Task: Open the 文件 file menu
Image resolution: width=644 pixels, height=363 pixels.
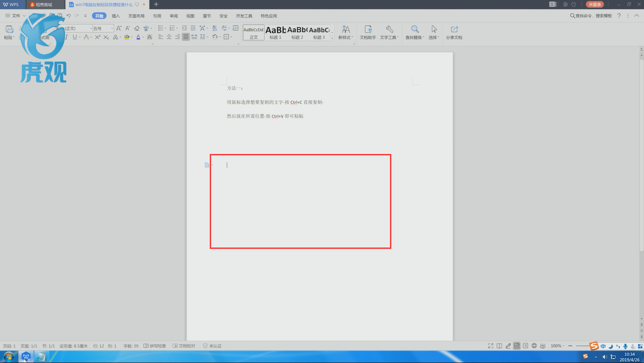Action: pos(15,16)
